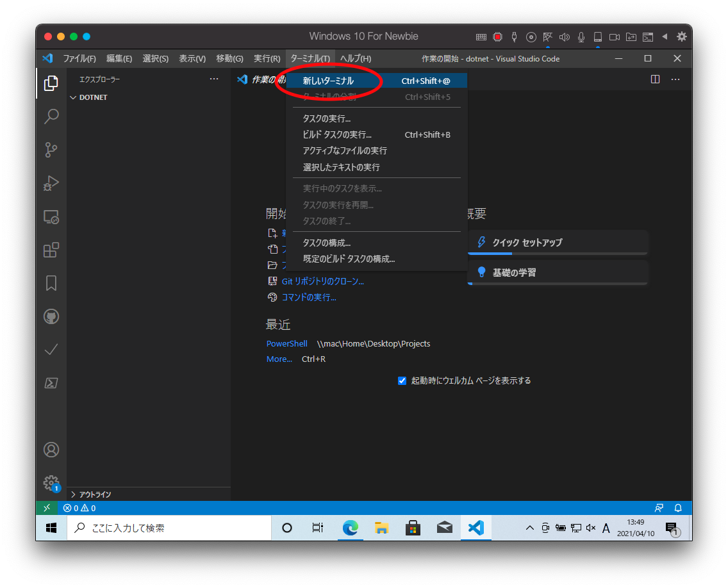Open the 表示(V) menu
728x588 pixels.
pos(192,58)
